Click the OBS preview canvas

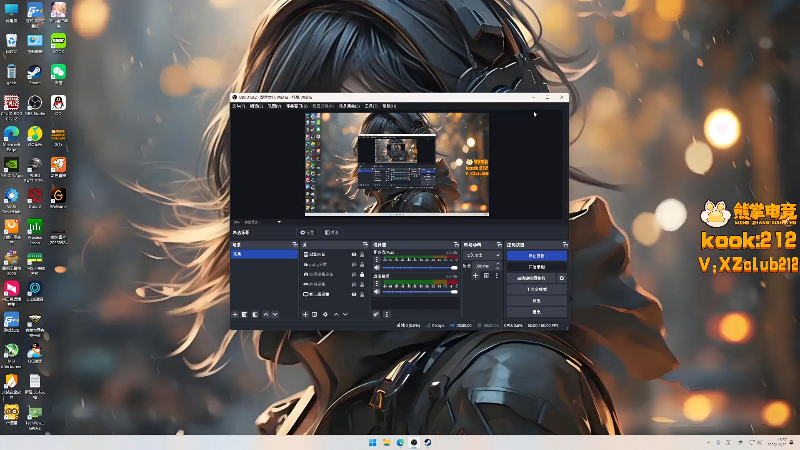coord(397,164)
